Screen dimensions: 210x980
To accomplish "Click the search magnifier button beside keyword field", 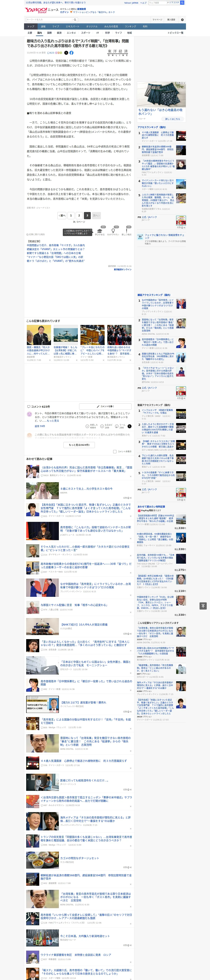I will (75, 20).
